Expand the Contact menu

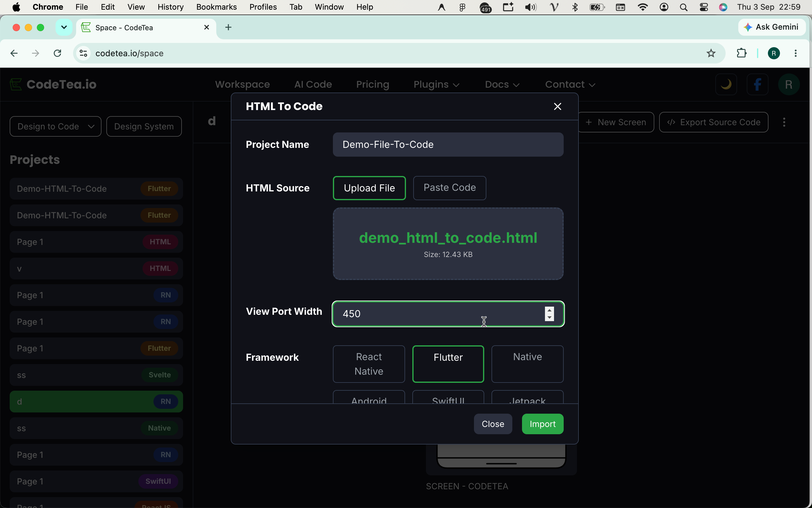tap(570, 84)
